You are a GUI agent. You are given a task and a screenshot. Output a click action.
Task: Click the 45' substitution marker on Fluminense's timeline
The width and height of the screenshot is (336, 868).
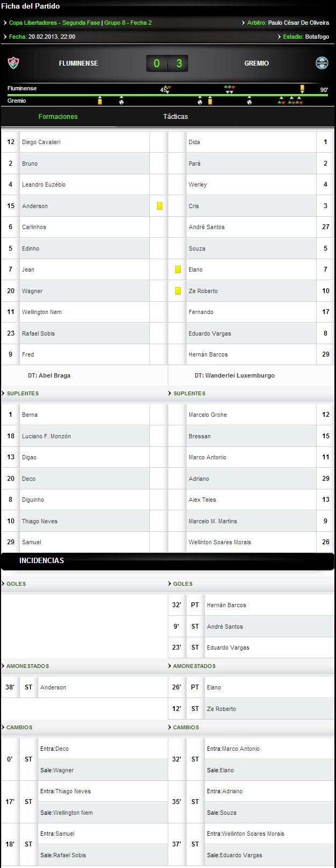coord(168,89)
